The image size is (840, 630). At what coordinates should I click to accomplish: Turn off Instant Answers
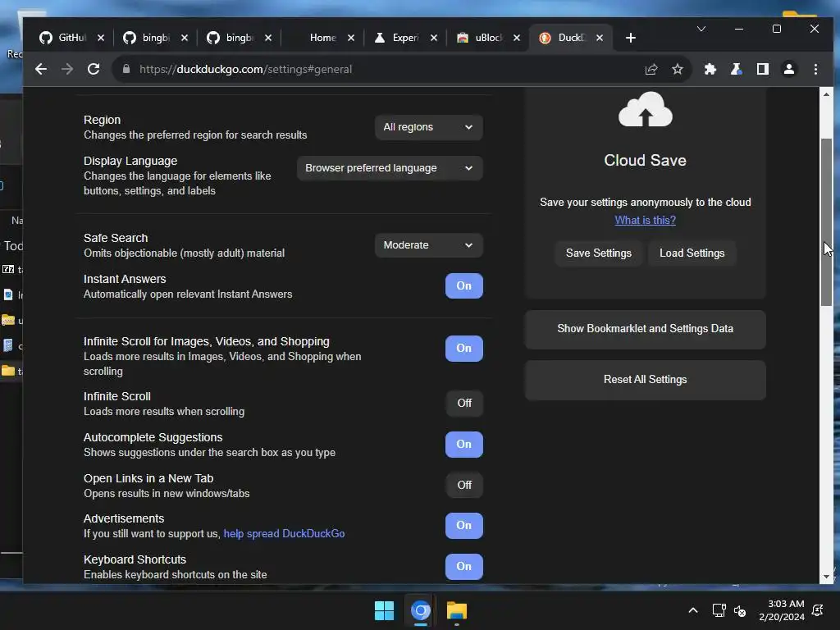pyautogui.click(x=464, y=286)
